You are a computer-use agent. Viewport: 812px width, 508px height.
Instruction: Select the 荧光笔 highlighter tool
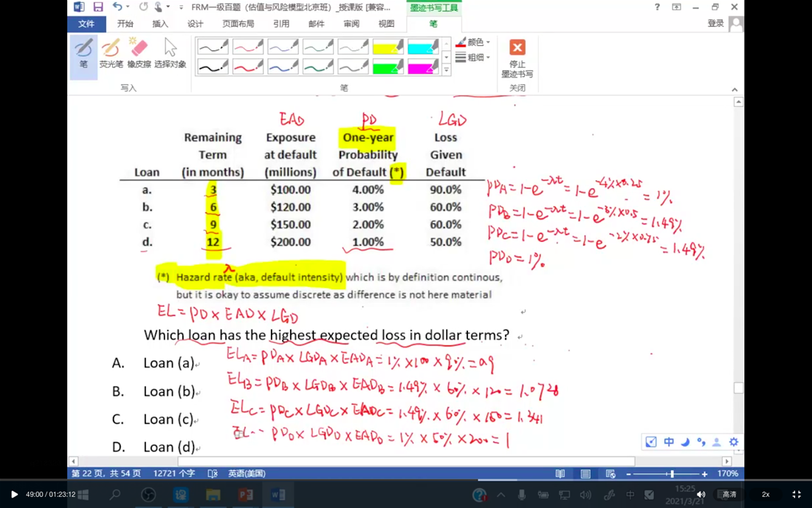111,54
